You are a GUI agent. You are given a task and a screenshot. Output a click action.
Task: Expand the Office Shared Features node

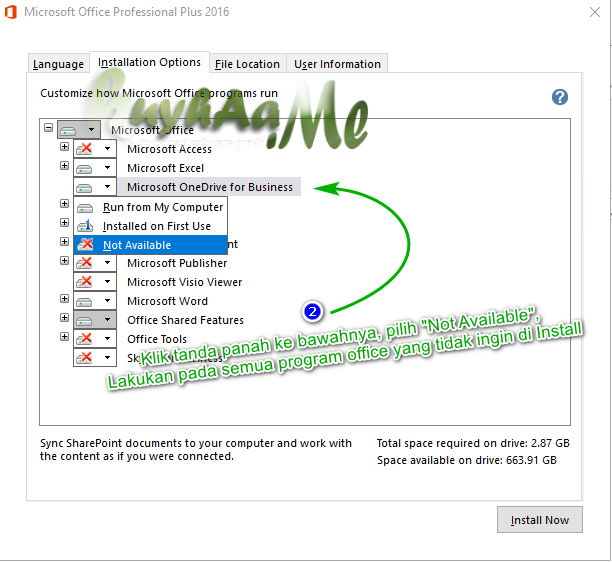click(x=64, y=317)
